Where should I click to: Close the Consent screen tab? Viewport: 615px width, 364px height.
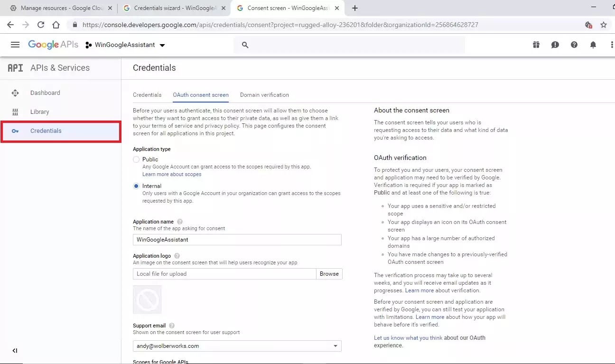pyautogui.click(x=336, y=8)
